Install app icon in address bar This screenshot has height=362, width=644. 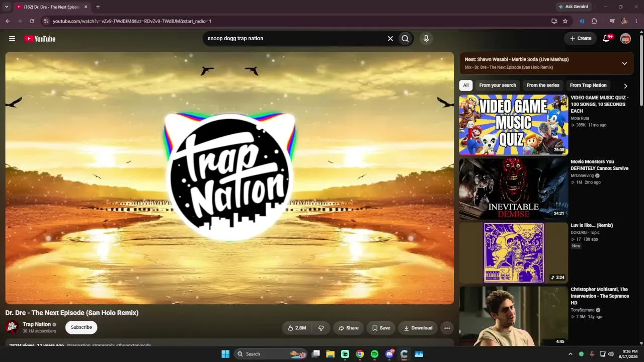554,21
